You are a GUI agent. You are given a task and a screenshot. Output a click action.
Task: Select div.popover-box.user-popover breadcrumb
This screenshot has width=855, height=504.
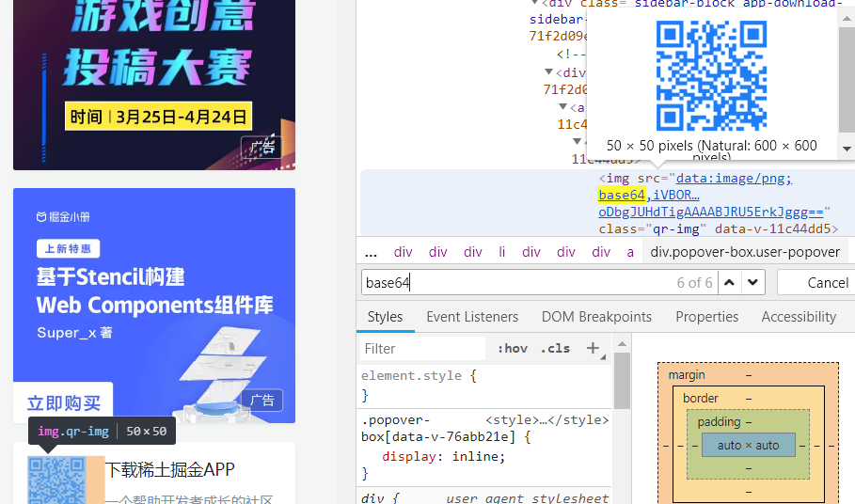pos(745,252)
